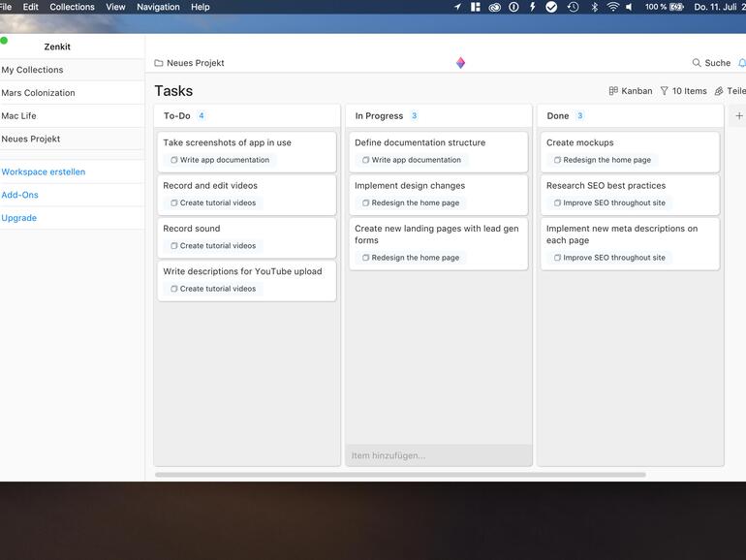Open notifications bell icon

coord(742,63)
